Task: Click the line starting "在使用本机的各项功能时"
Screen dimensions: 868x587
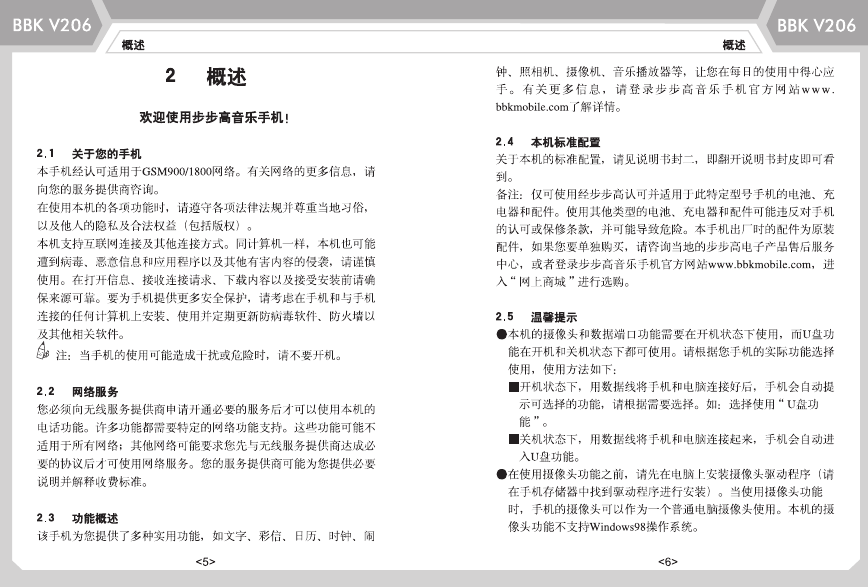Action: (203, 208)
